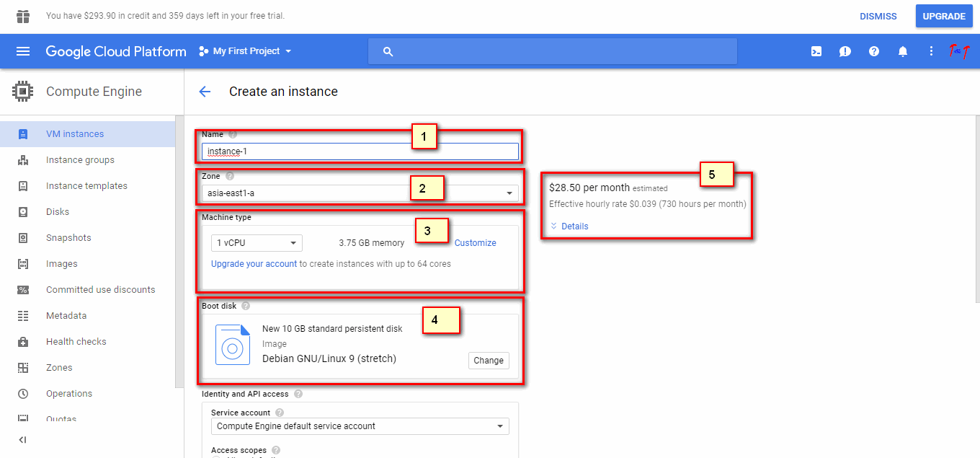Click the $28.50 per month estimate text
980x458 pixels.
[589, 188]
